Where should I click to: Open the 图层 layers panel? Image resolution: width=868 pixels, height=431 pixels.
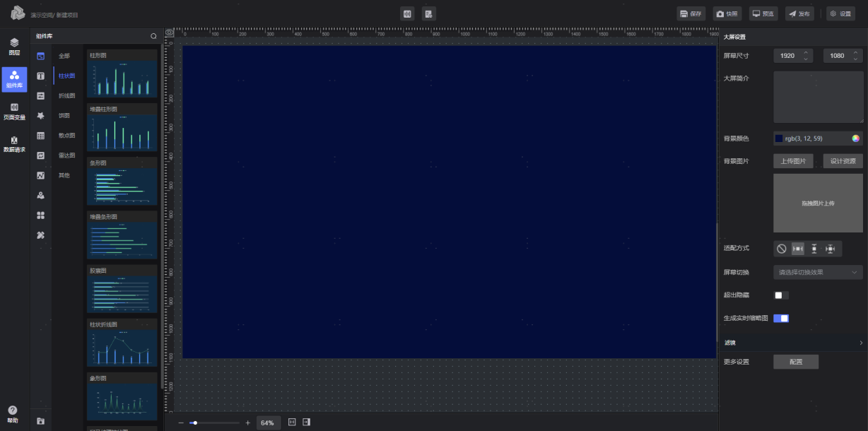(x=14, y=47)
